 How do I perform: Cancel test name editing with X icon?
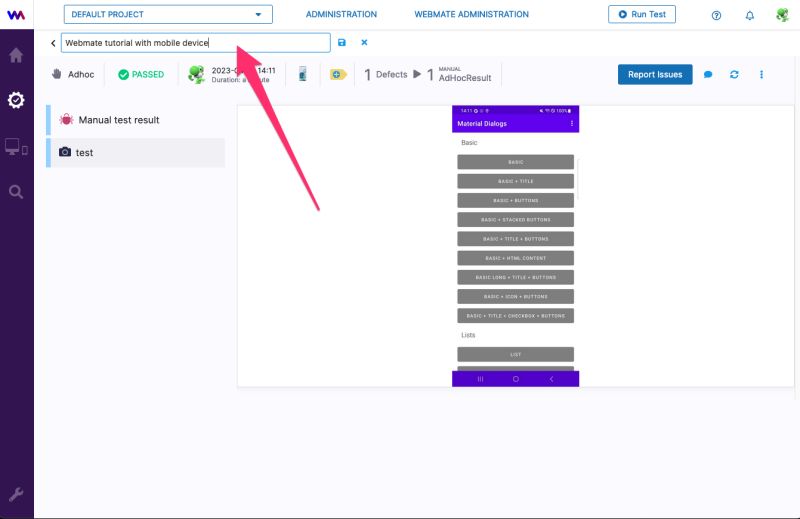point(364,42)
